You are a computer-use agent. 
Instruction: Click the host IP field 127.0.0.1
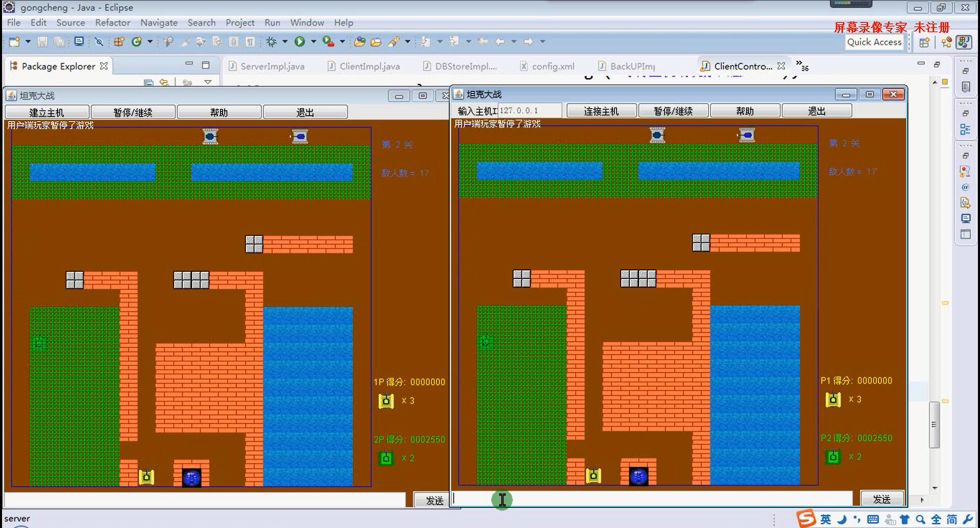[x=529, y=111]
